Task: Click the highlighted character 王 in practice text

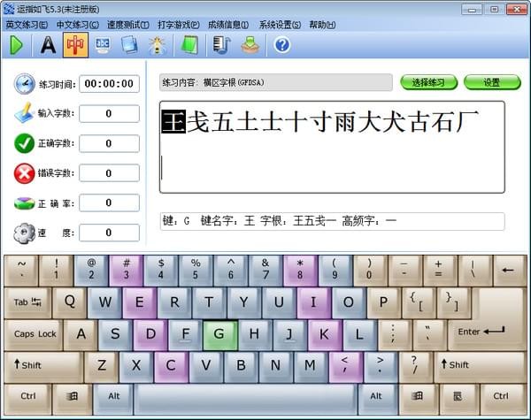Action: (x=173, y=122)
